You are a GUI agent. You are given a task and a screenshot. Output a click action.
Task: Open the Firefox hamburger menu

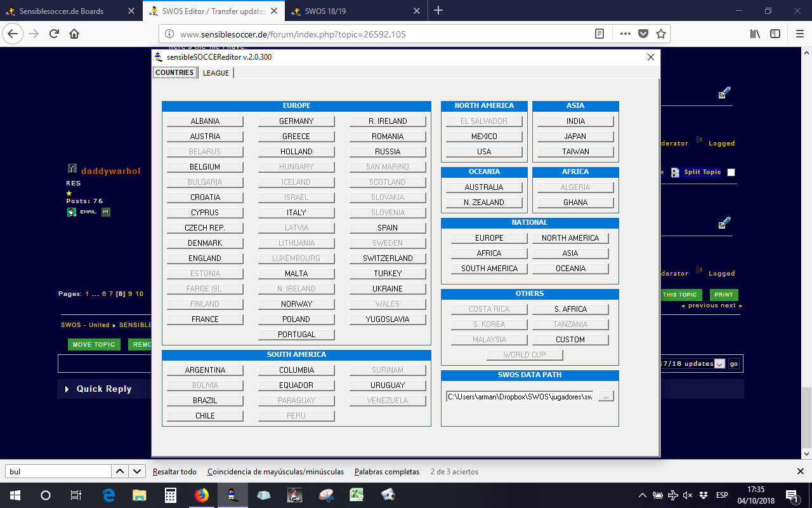click(x=796, y=34)
